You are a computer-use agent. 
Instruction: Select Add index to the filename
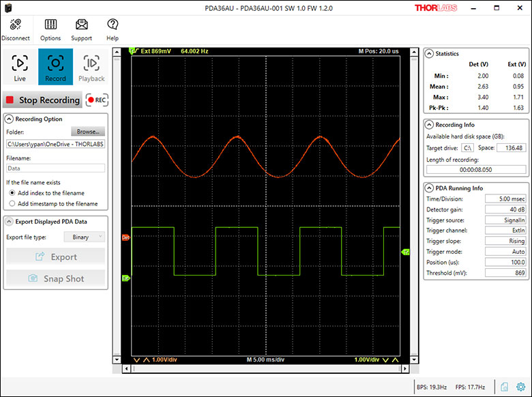click(12, 193)
